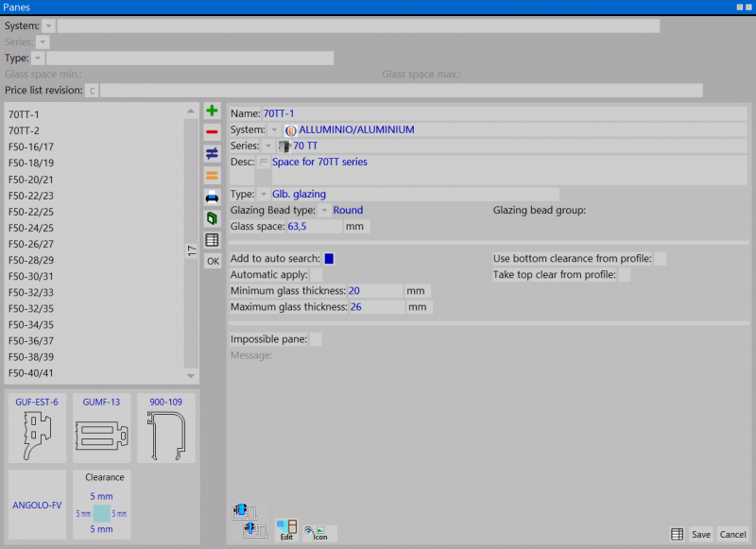Select 70TT-1 in the panes list
This screenshot has height=549, width=756.
94,114
